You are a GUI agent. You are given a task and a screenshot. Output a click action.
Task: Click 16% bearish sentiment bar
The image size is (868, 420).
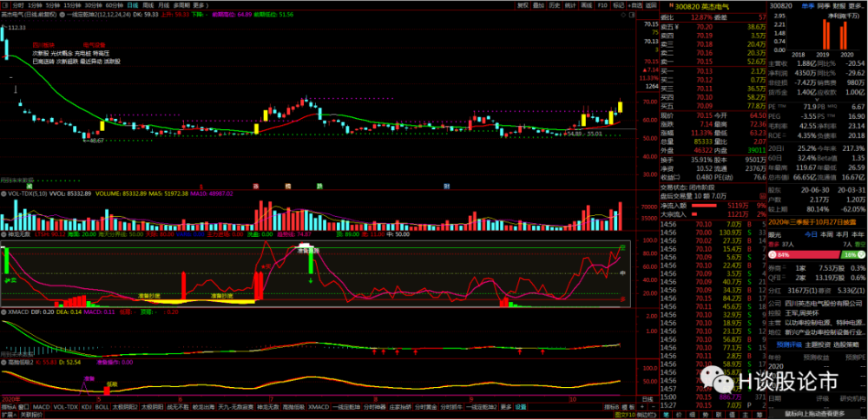pyautogui.click(x=853, y=254)
